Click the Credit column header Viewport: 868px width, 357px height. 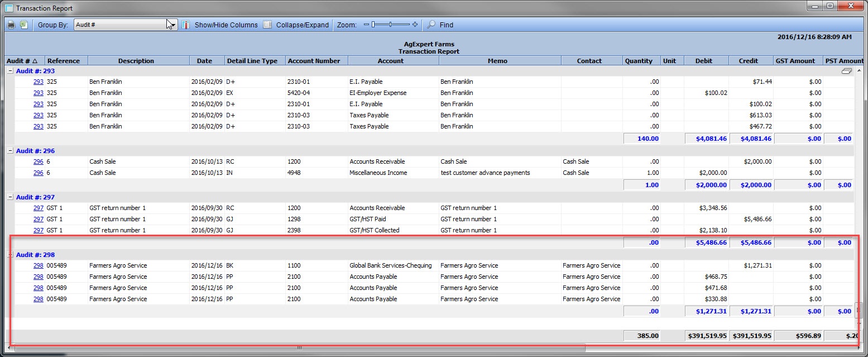pos(751,61)
